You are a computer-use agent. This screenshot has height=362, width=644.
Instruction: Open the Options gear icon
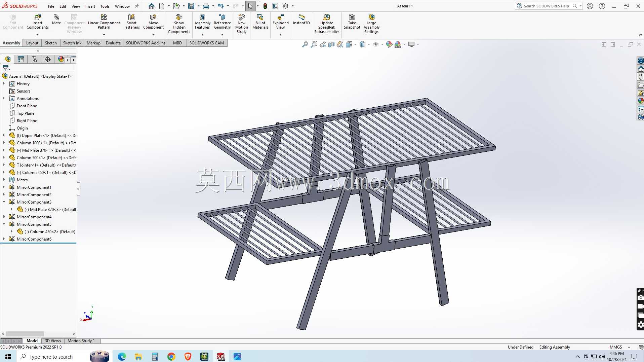point(285,6)
